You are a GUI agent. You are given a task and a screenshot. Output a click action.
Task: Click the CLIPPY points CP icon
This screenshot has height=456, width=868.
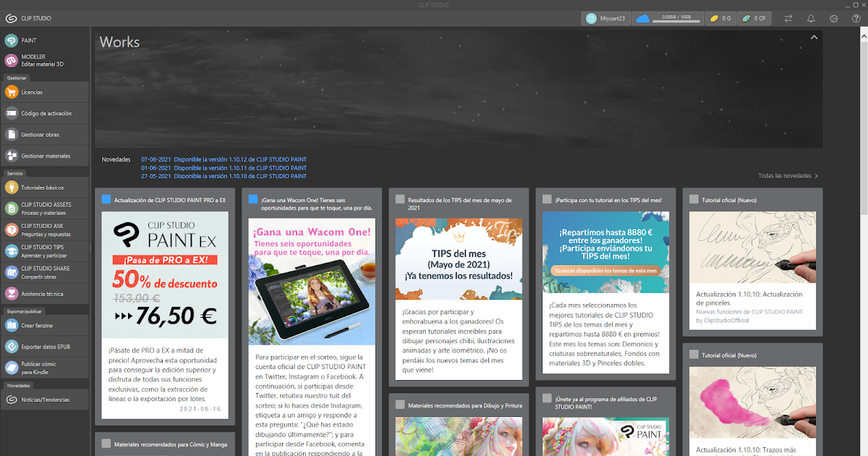tap(746, 18)
